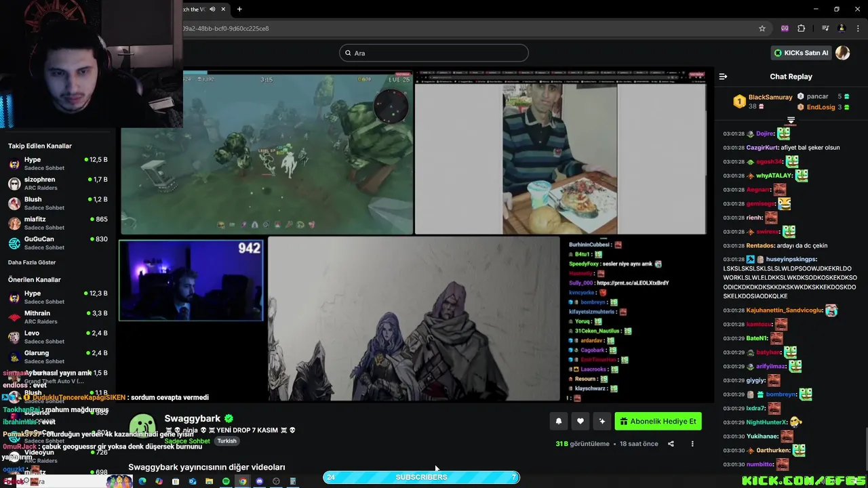The width and height of the screenshot is (868, 488).
Task: Open the Chrome extensions puzzle icon
Action: point(802,28)
